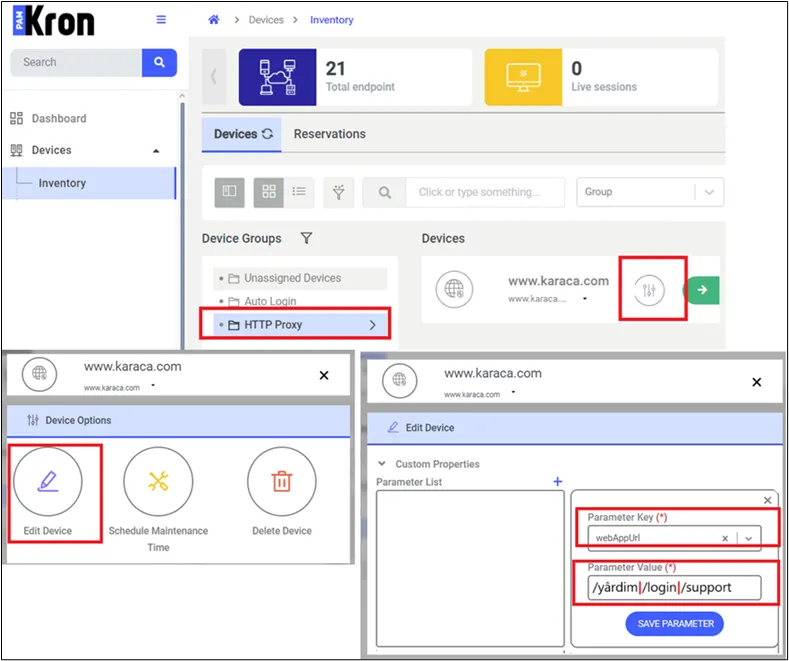789x661 pixels.
Task: Clear the webAppUrl parameter key selection
Action: (x=725, y=538)
